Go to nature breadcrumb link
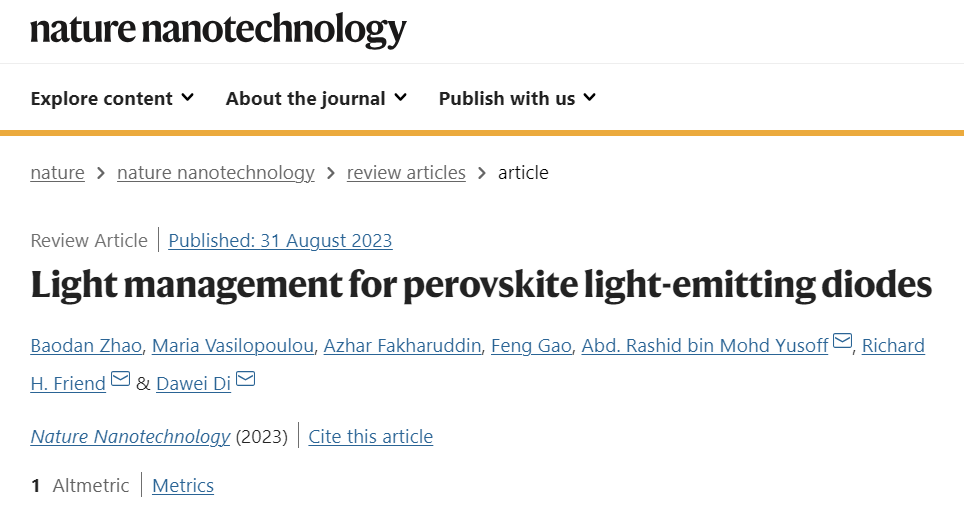Image resolution: width=964 pixels, height=530 pixels. click(x=58, y=173)
